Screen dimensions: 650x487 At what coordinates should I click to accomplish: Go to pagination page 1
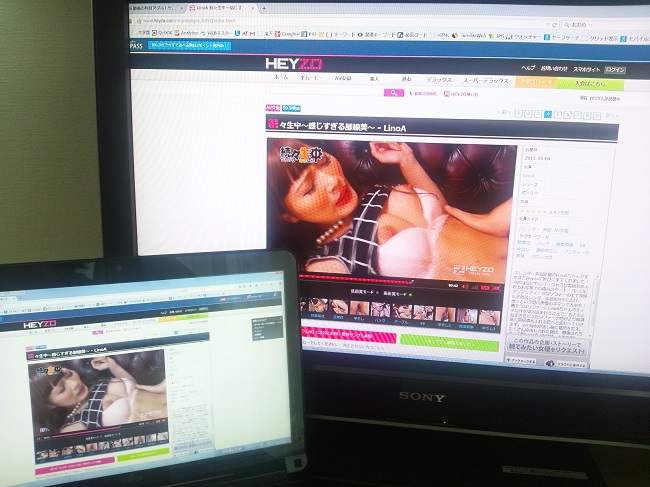(518, 113)
